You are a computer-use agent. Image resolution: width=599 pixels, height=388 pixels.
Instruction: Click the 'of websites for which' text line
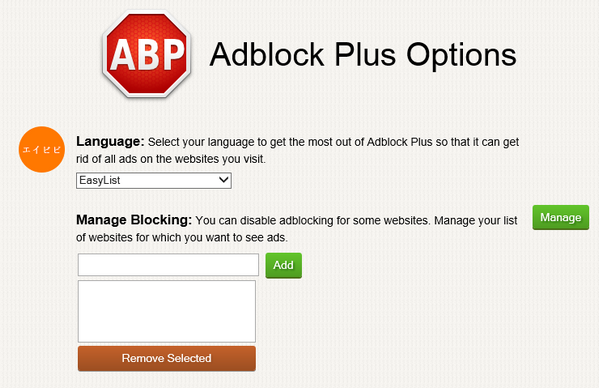[x=182, y=238]
